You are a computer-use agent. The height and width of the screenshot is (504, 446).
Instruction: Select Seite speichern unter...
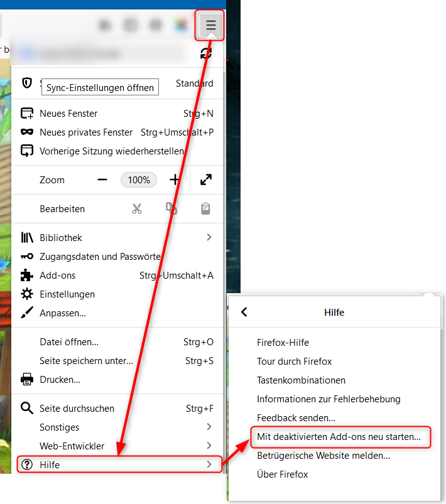coord(117,361)
